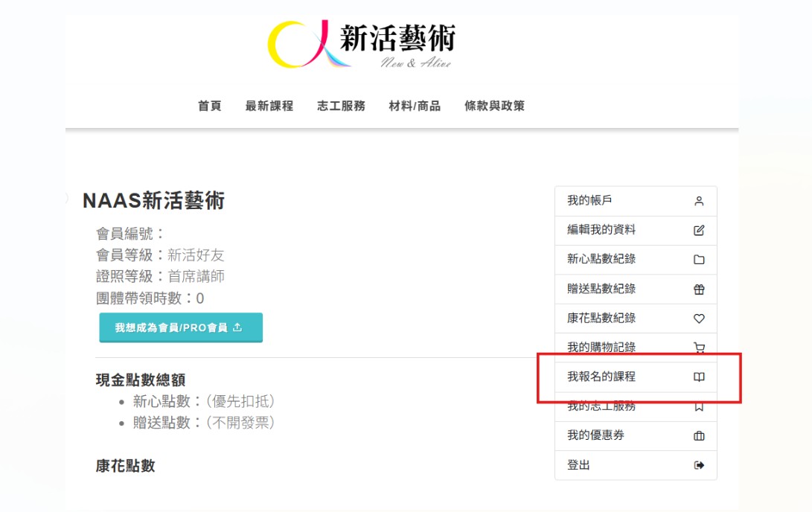This screenshot has height=512, width=812.
Task: Open the 材料/商品 navigation item
Action: 415,106
